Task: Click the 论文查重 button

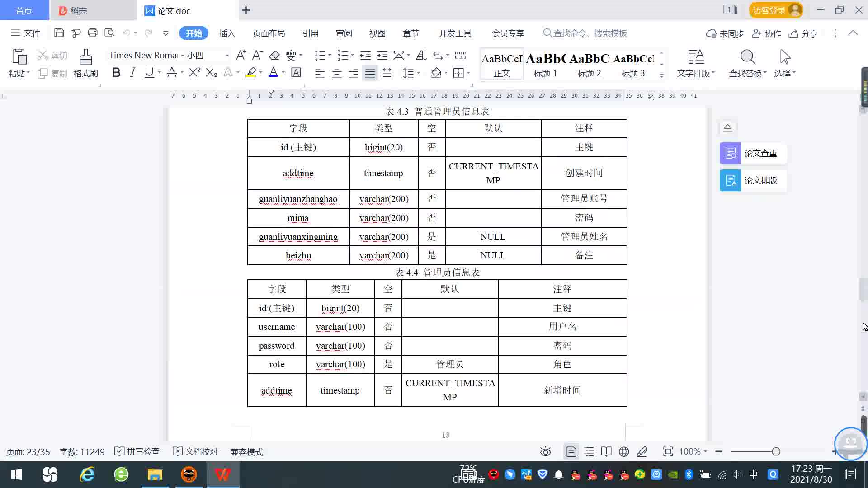Action: click(753, 153)
